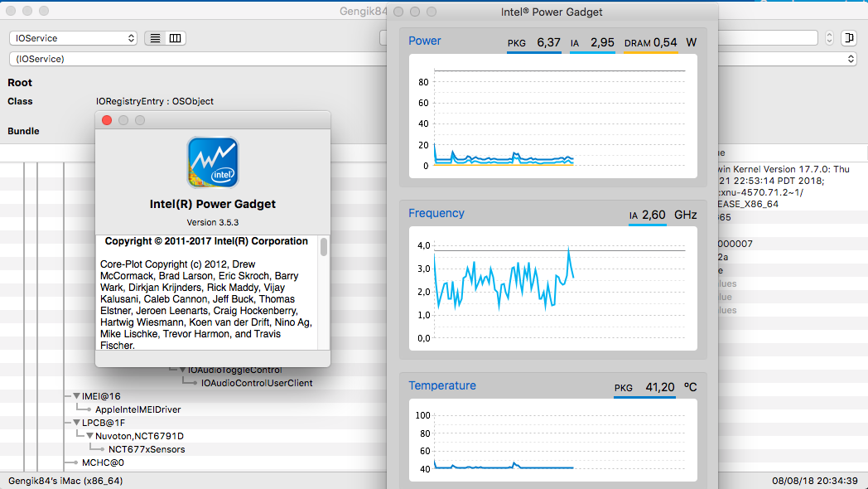Switch to column view in IORegistryExplorer toolbar
This screenshot has height=489, width=868.
click(175, 38)
